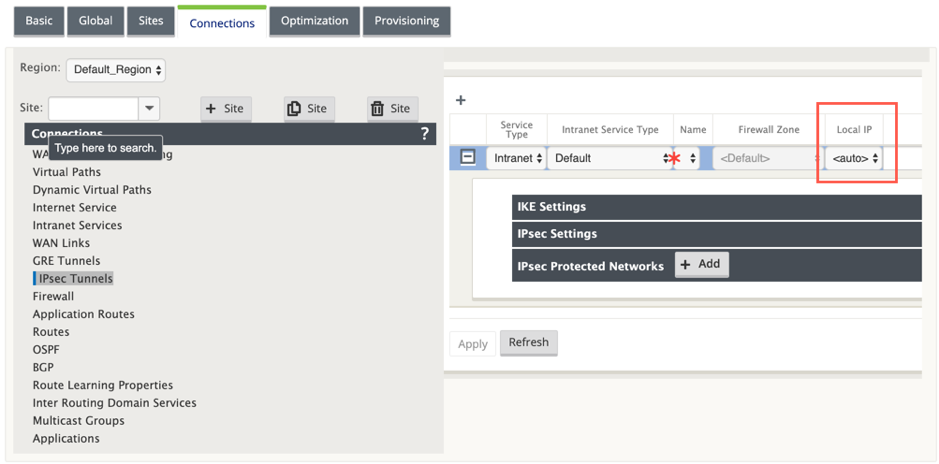Open the Service Type Intranet dropdown

(516, 159)
